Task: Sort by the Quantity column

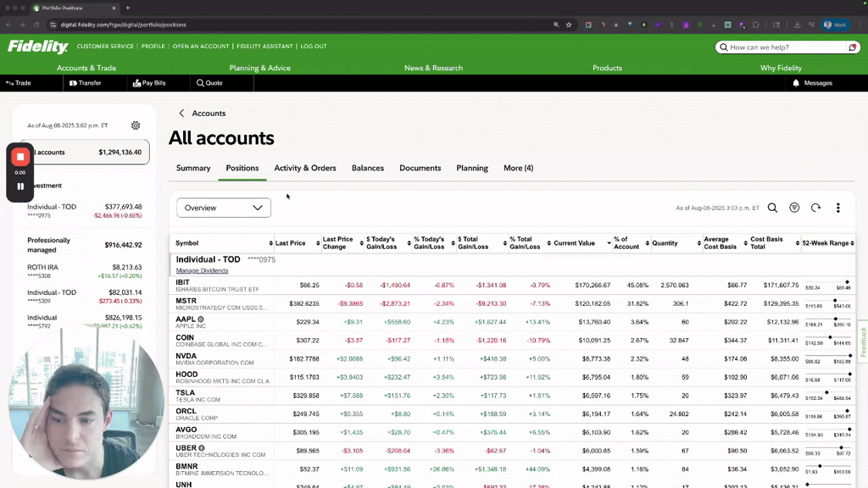Action: click(676, 243)
